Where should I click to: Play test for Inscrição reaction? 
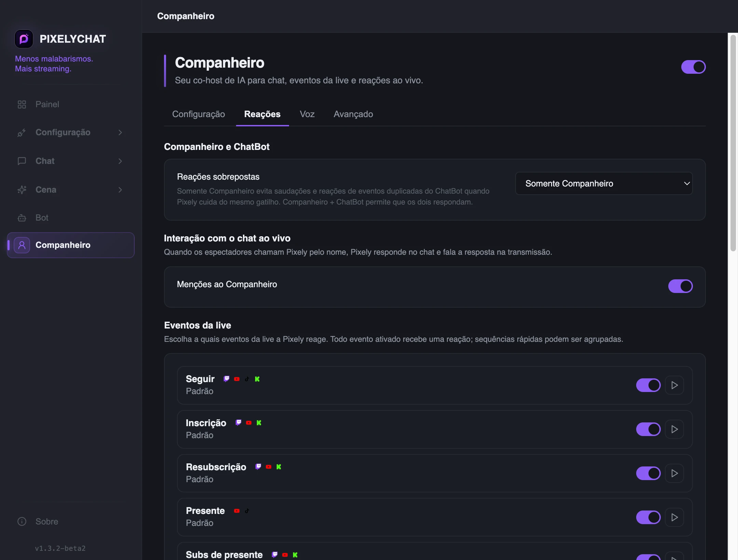674,429
